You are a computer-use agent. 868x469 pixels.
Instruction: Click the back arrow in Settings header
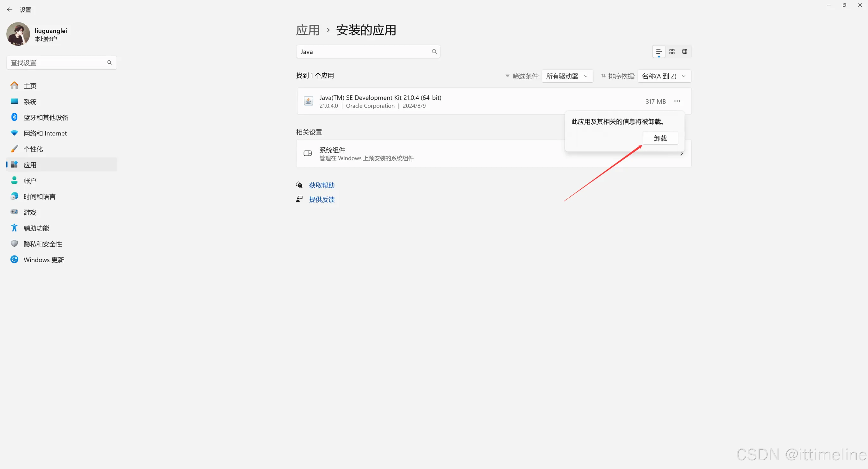tap(9, 10)
